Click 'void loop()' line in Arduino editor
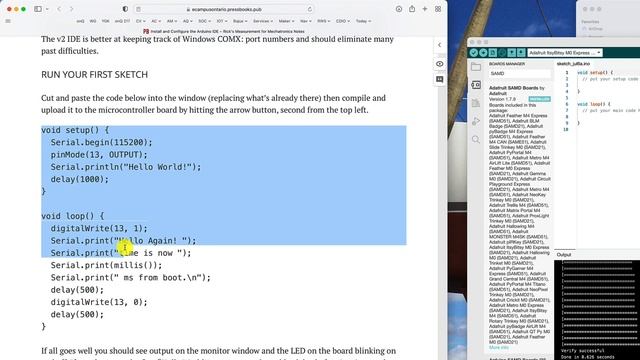The width and height of the screenshot is (640, 360). tap(594, 104)
